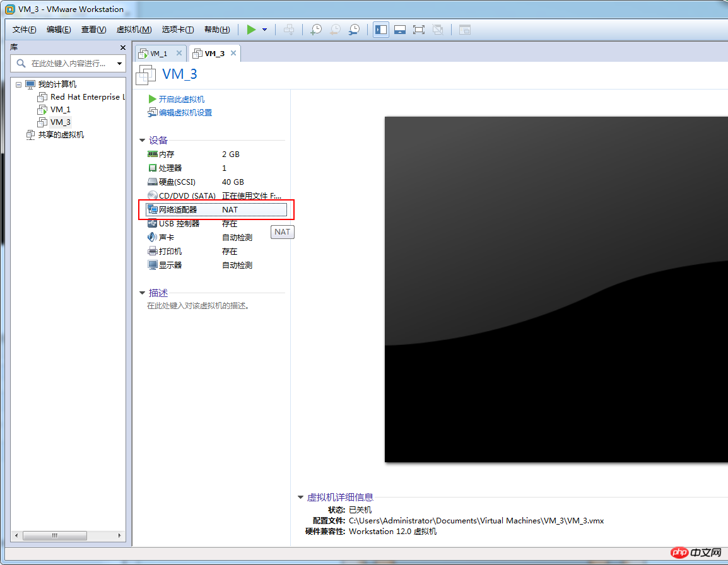
Task: Open the 选项卡(T) menu
Action: [x=178, y=30]
